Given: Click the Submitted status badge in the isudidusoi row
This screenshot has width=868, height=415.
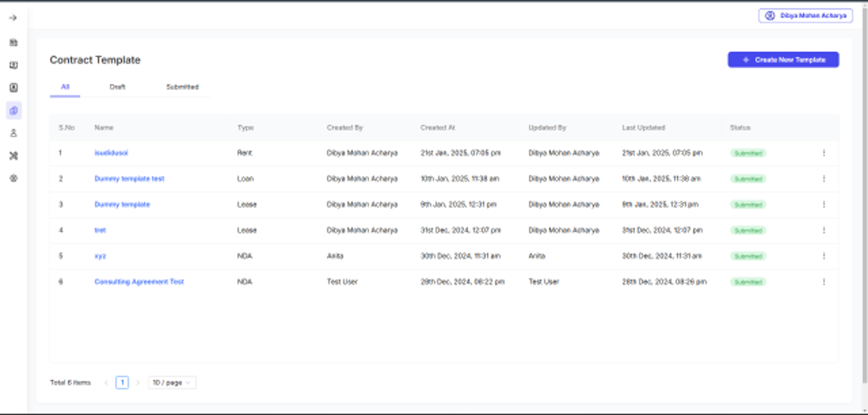Looking at the screenshot, I should pyautogui.click(x=748, y=153).
